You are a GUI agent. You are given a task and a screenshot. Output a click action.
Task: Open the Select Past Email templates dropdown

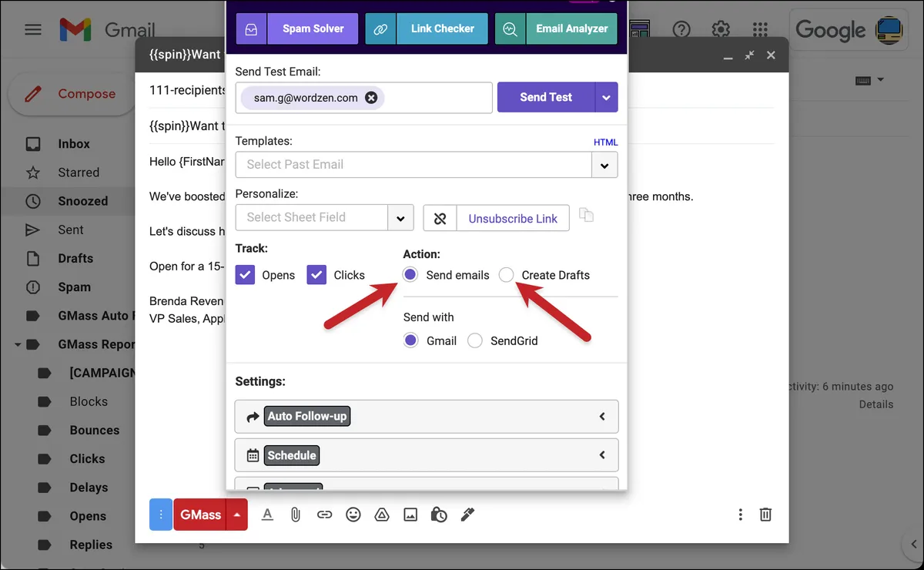coord(604,165)
